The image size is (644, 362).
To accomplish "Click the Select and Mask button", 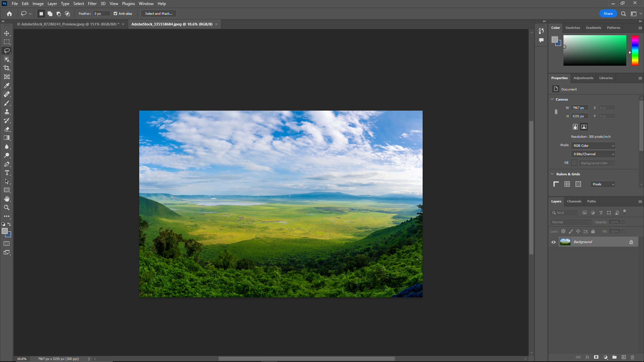I will [159, 14].
